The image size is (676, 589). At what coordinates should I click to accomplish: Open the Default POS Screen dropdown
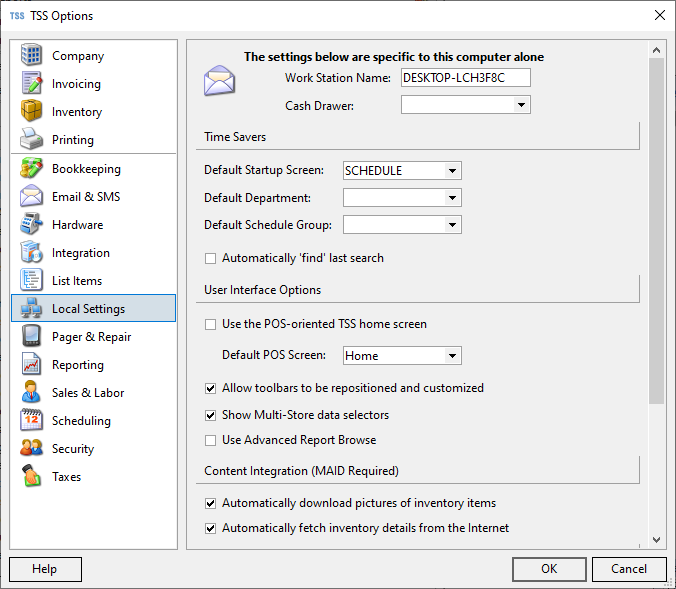coord(452,356)
